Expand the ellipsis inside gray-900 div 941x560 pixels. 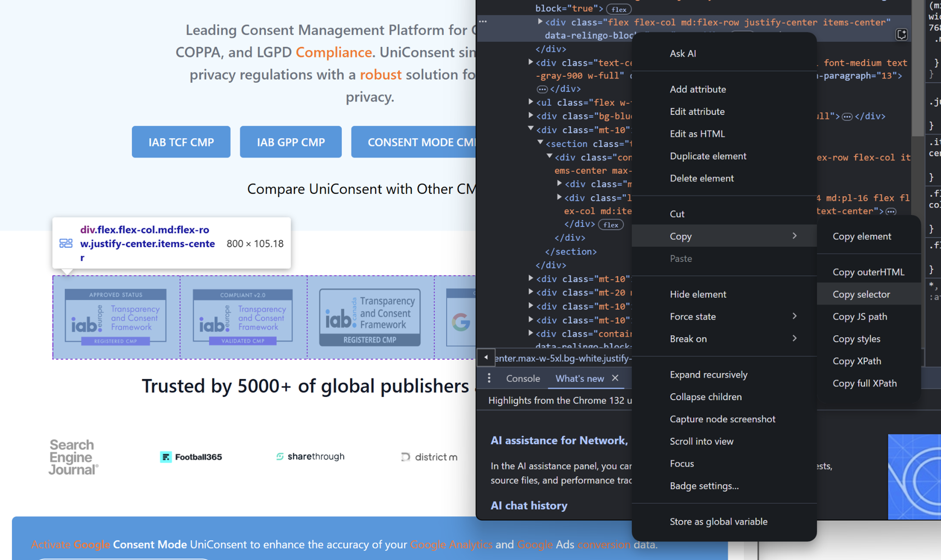(x=542, y=89)
